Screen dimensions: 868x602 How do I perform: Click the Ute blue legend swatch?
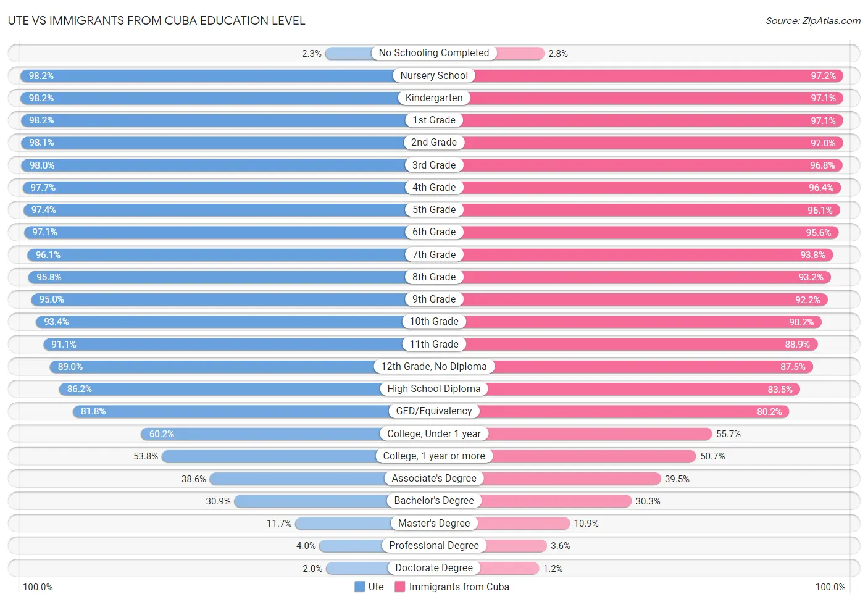(x=359, y=587)
